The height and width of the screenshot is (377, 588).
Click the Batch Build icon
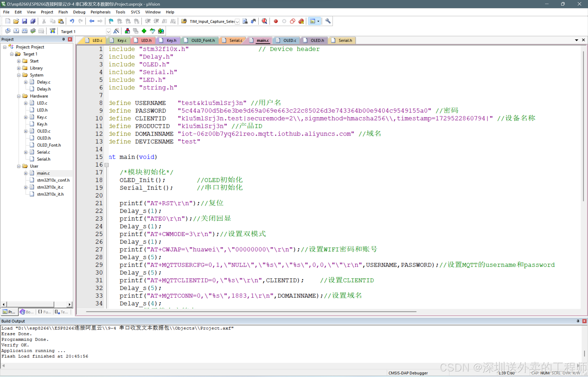tap(33, 31)
